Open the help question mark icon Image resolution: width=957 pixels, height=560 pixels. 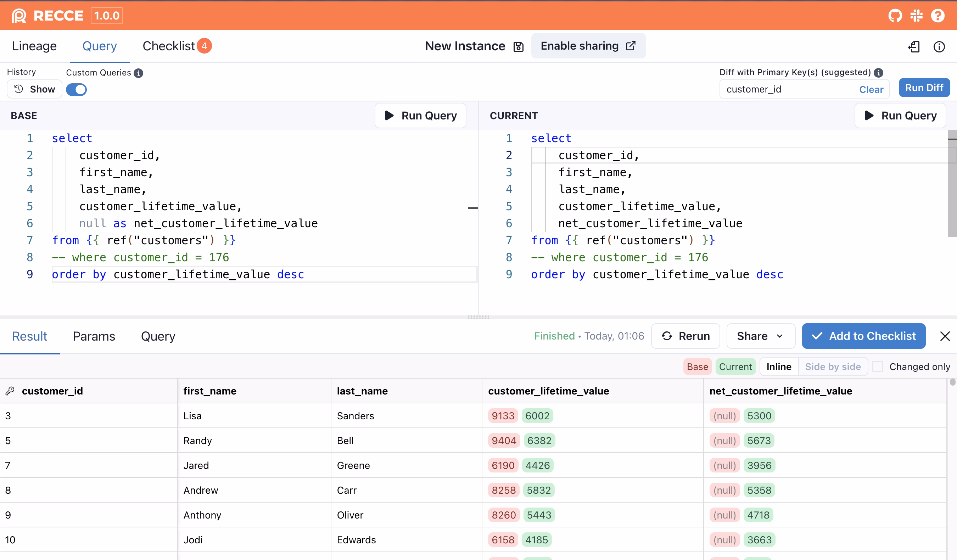(938, 16)
